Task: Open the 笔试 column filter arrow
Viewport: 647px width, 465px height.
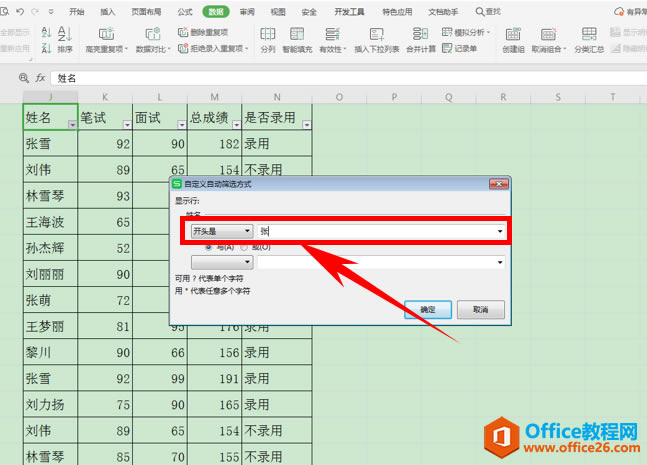Action: (127, 125)
